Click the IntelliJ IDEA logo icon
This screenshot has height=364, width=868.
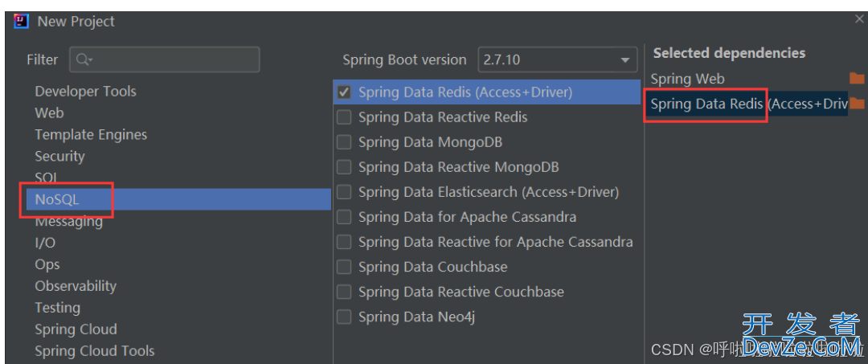(21, 22)
